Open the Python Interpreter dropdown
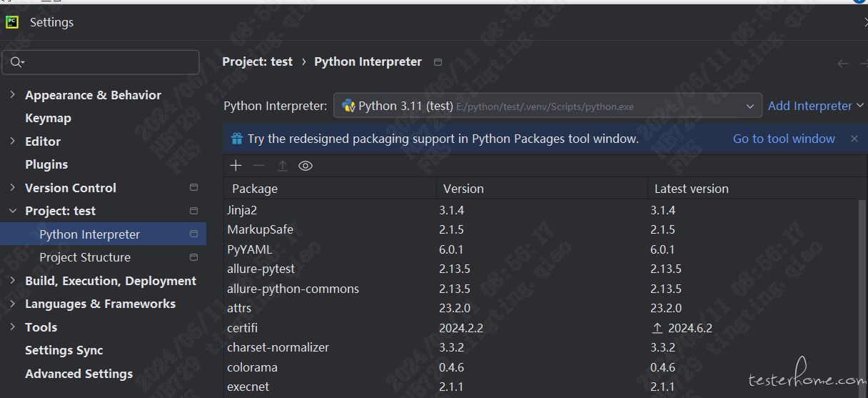Screen dimensions: 868x398 (547, 106)
